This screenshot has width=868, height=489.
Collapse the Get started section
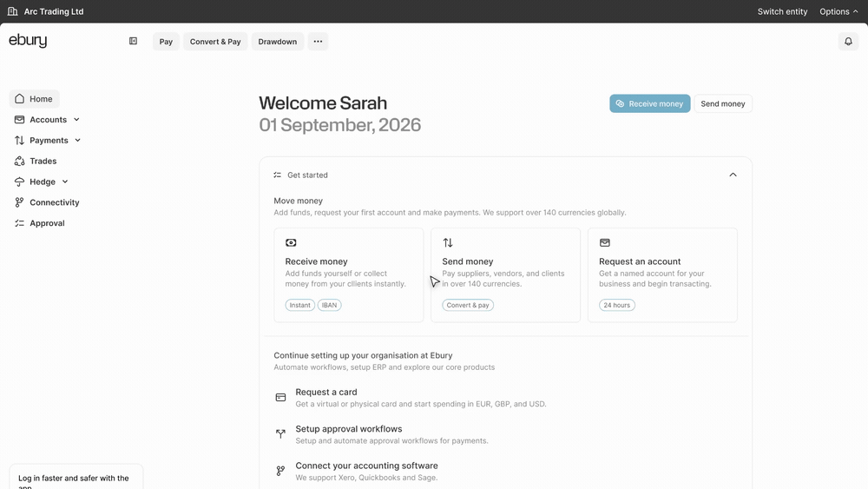tap(733, 175)
